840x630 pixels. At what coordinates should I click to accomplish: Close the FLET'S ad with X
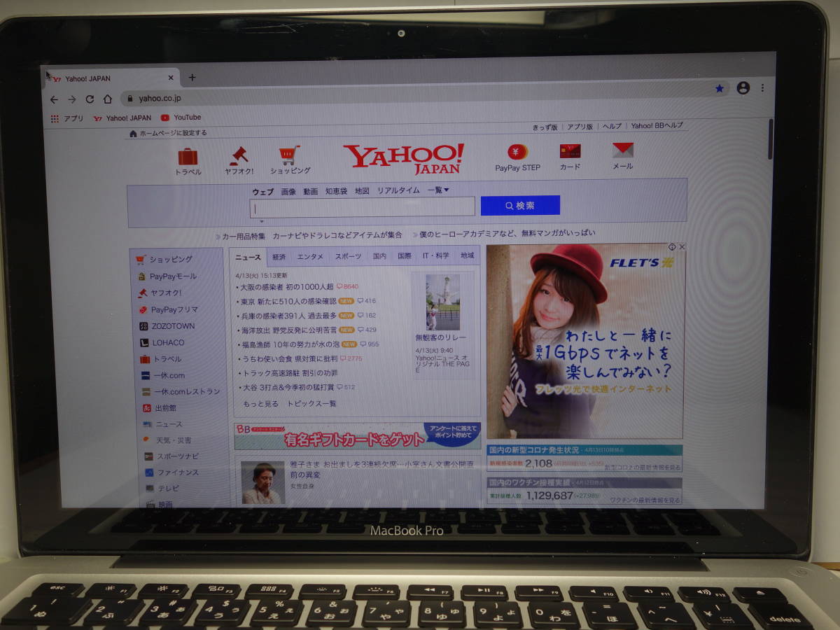click(x=681, y=247)
